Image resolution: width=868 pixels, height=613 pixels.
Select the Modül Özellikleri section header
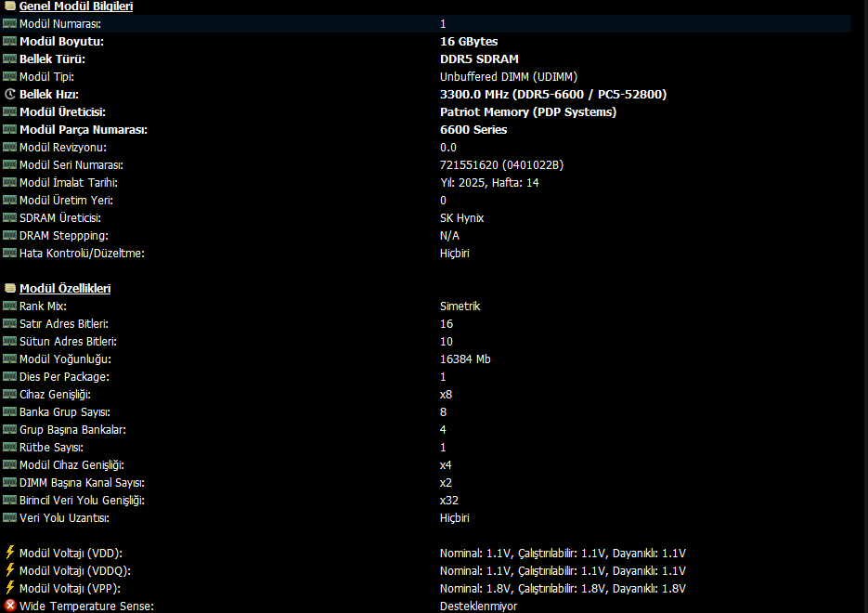(x=65, y=288)
